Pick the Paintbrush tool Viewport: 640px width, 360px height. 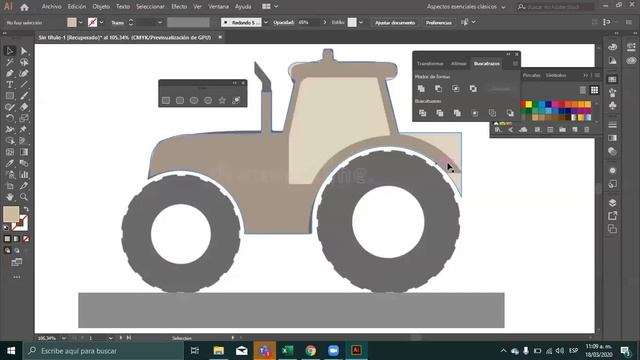pyautogui.click(x=24, y=96)
